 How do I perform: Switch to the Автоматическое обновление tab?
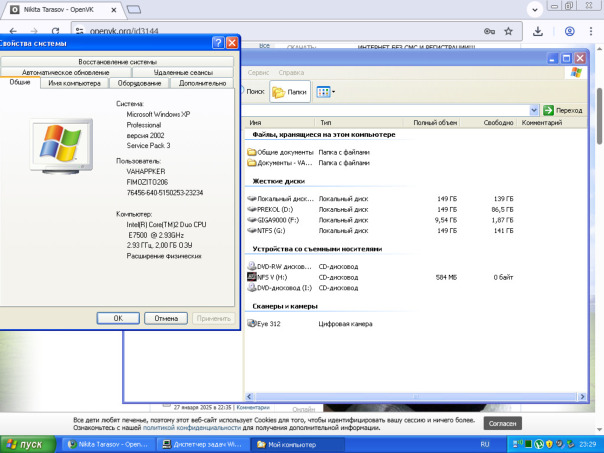tap(65, 72)
